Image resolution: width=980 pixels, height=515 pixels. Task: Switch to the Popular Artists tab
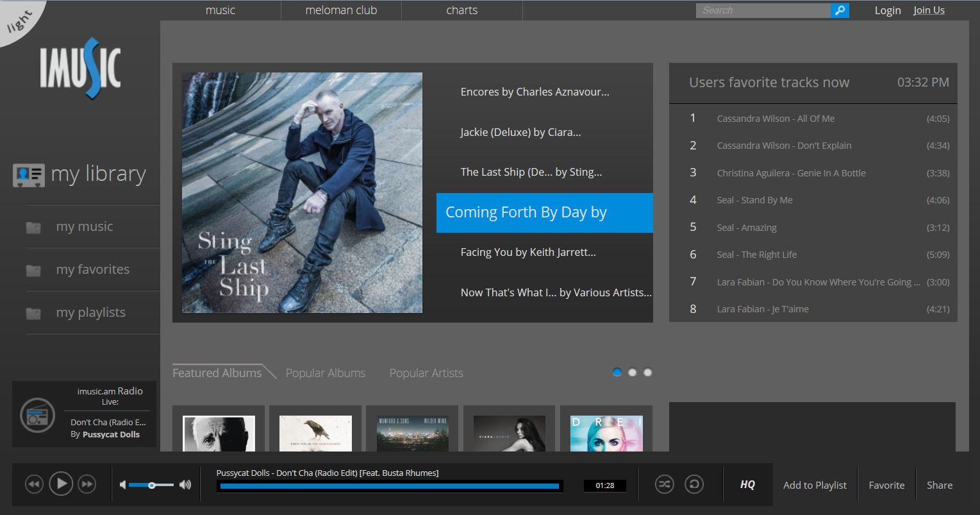point(426,373)
